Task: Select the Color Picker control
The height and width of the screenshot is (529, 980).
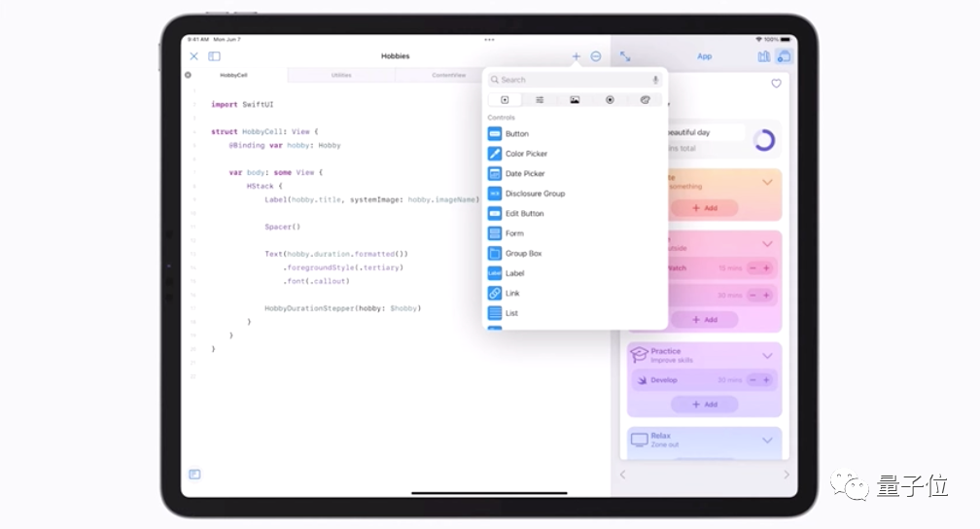Action: tap(526, 154)
